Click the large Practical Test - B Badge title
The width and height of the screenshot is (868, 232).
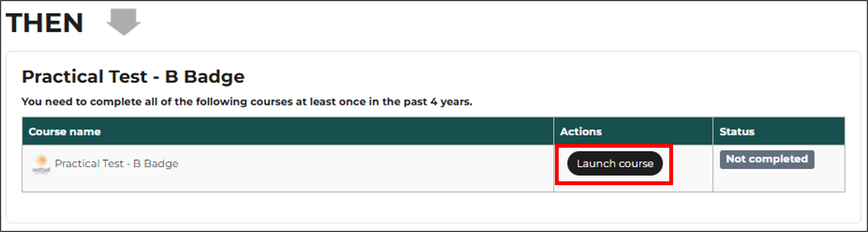pyautogui.click(x=133, y=77)
